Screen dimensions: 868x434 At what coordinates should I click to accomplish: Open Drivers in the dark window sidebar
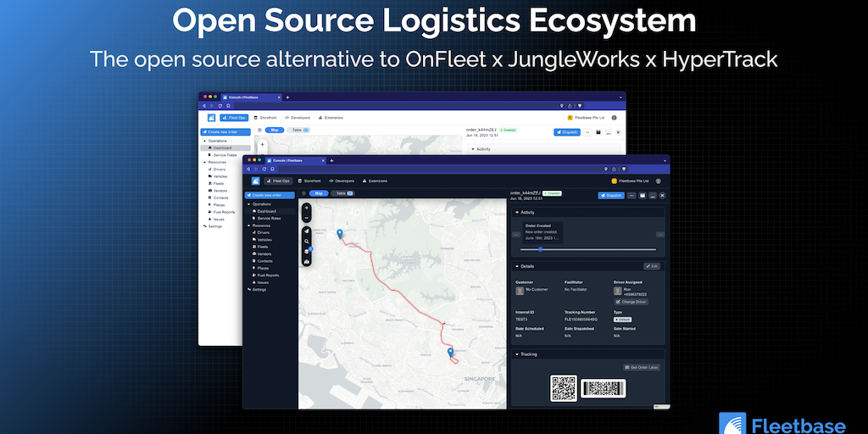264,232
